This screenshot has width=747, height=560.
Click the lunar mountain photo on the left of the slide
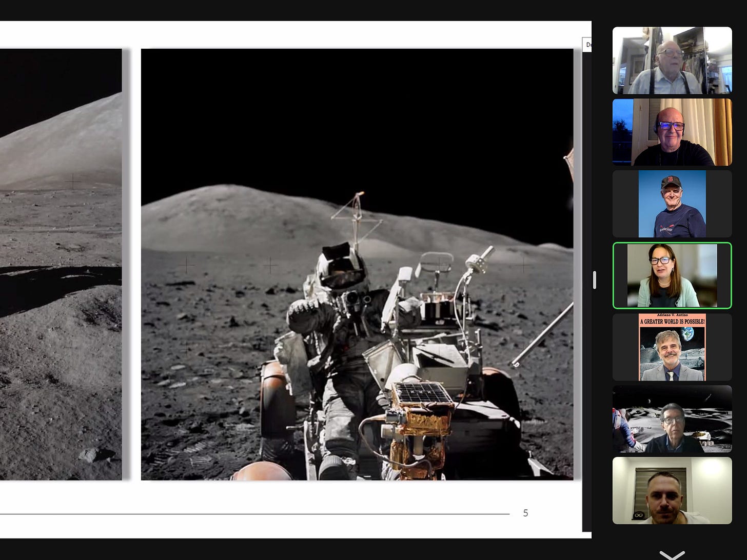[61, 265]
